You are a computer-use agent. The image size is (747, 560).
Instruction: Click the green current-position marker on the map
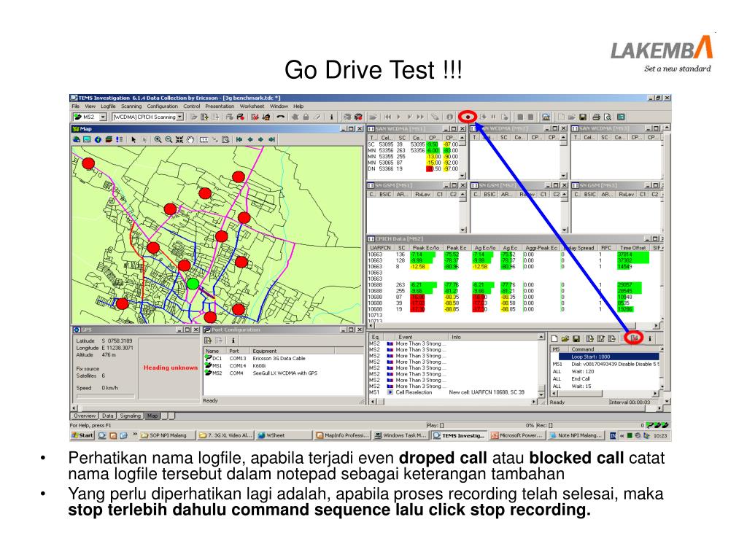(x=193, y=284)
